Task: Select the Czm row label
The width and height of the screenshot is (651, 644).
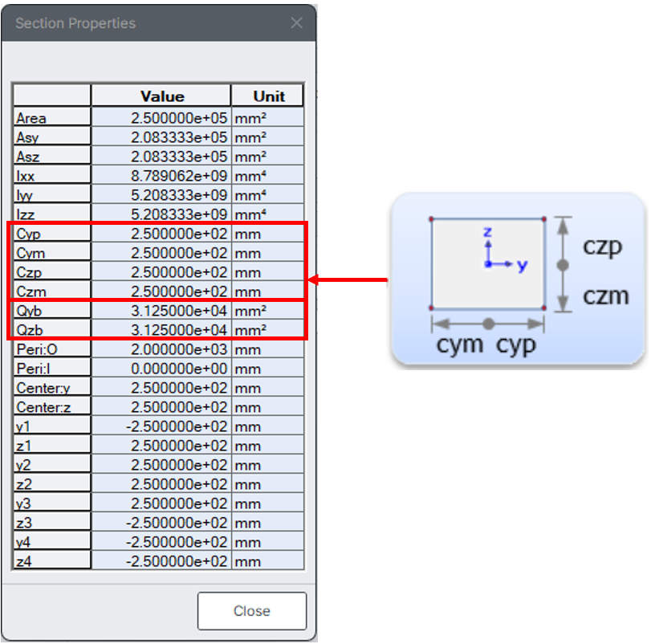Action: coord(52,291)
